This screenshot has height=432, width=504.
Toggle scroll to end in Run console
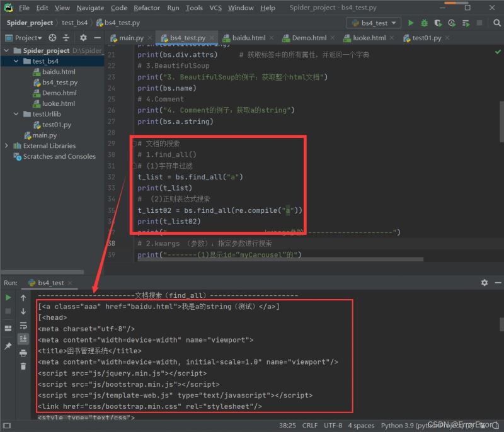tap(23, 339)
